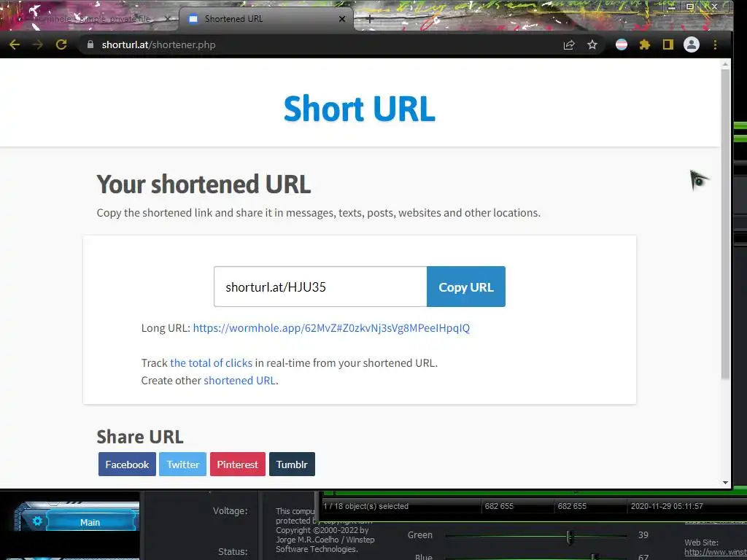Open a new browser tab
The width and height of the screenshot is (747, 560).
pos(369,19)
